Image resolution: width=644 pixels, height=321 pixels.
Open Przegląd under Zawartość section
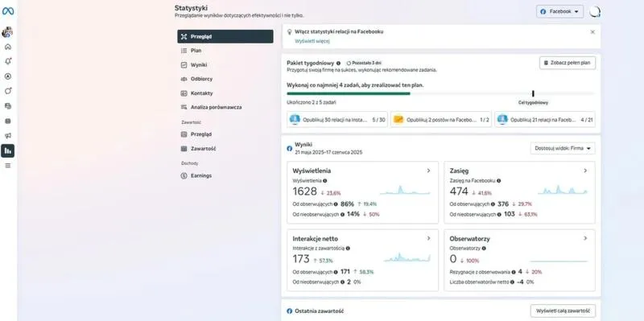(225, 134)
